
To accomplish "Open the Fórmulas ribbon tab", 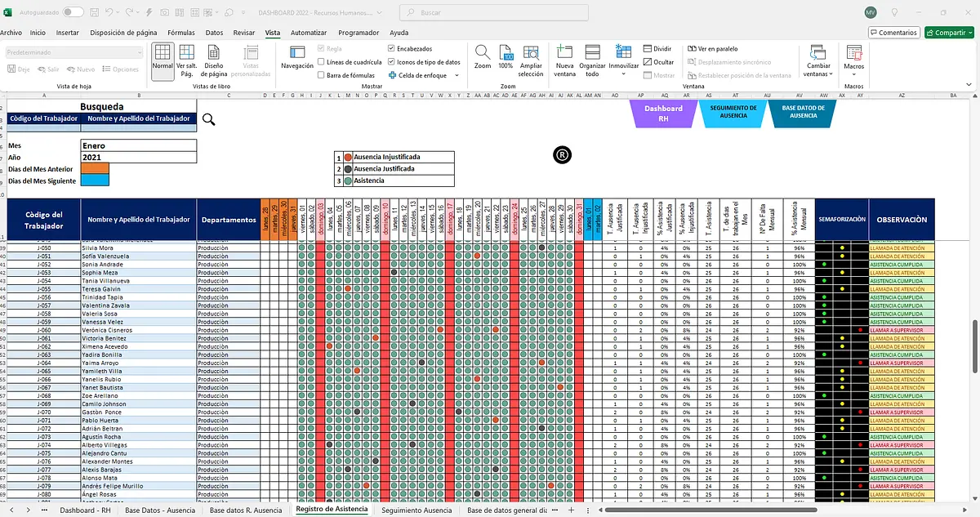I will point(180,33).
